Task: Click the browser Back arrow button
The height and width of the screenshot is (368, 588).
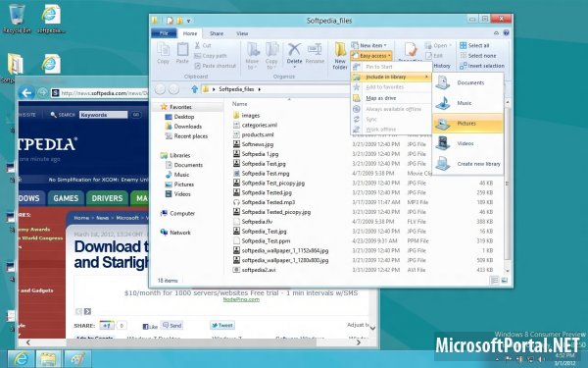Action: 26,93
